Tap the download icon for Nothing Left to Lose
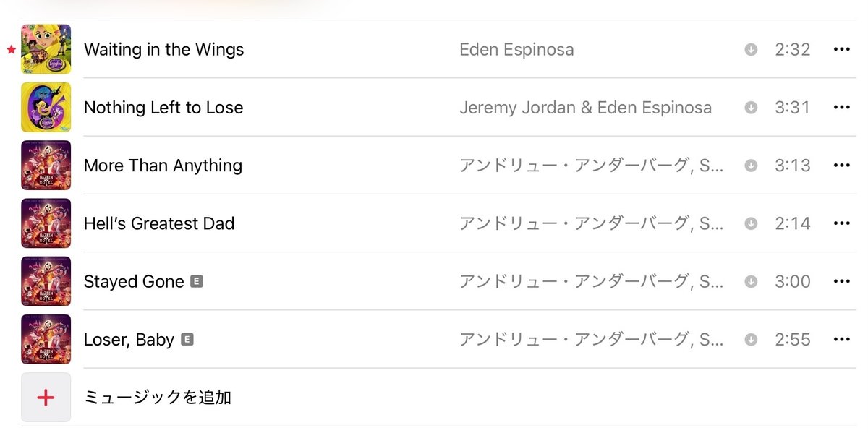Viewport: 868px width, 433px height. 751,108
